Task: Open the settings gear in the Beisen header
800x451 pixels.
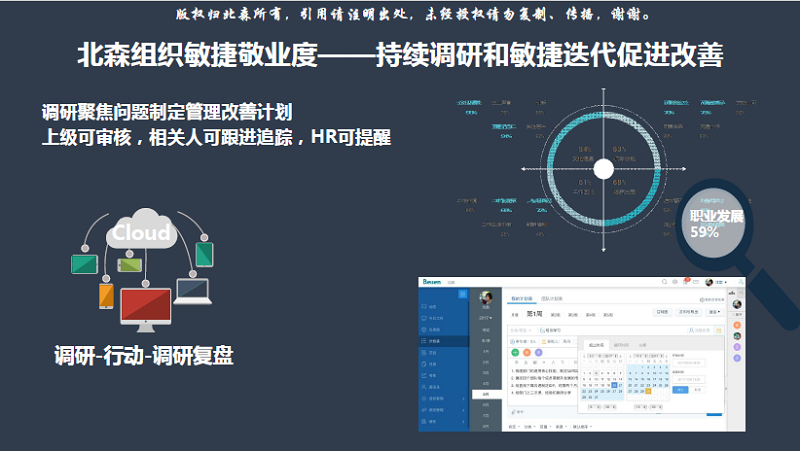Action: click(x=674, y=282)
